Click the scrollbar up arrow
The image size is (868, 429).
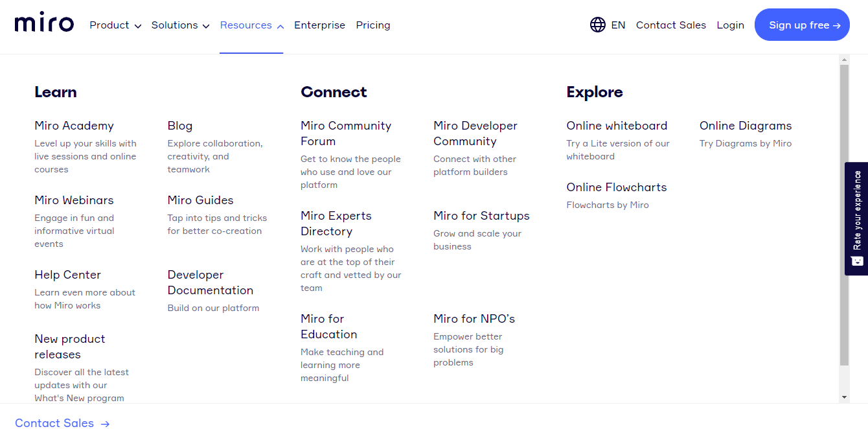click(844, 60)
